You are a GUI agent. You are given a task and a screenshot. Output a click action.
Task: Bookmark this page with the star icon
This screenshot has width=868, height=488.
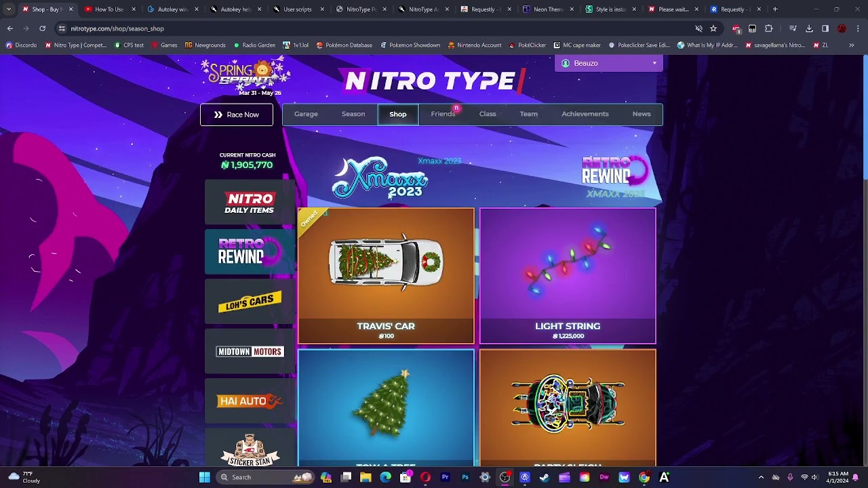tap(713, 28)
